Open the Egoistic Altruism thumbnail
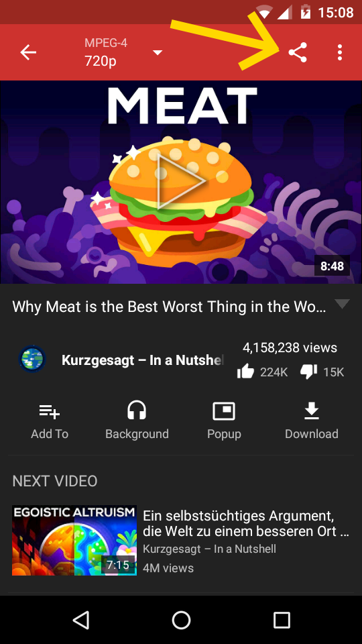Viewport: 362px width, 644px height. click(74, 540)
